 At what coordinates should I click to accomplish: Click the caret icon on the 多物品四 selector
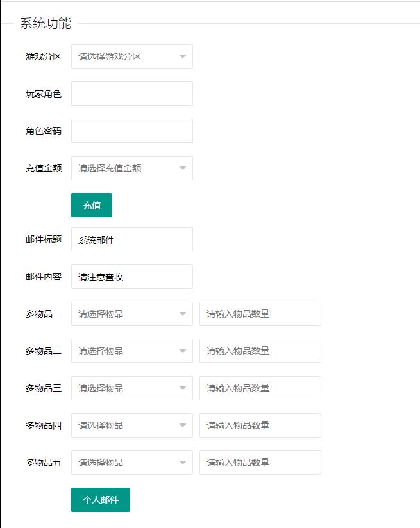(x=181, y=425)
